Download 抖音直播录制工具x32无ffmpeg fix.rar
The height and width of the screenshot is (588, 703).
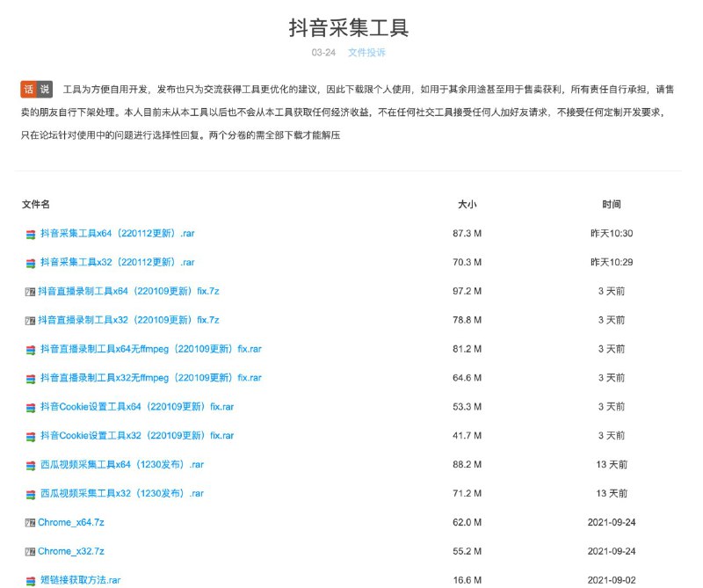click(x=151, y=378)
